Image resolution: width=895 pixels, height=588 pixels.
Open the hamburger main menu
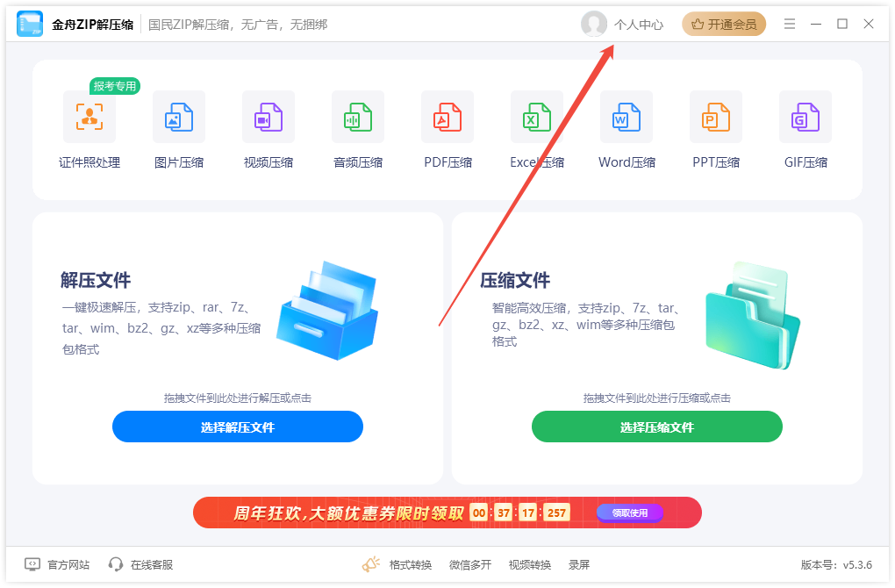[790, 24]
